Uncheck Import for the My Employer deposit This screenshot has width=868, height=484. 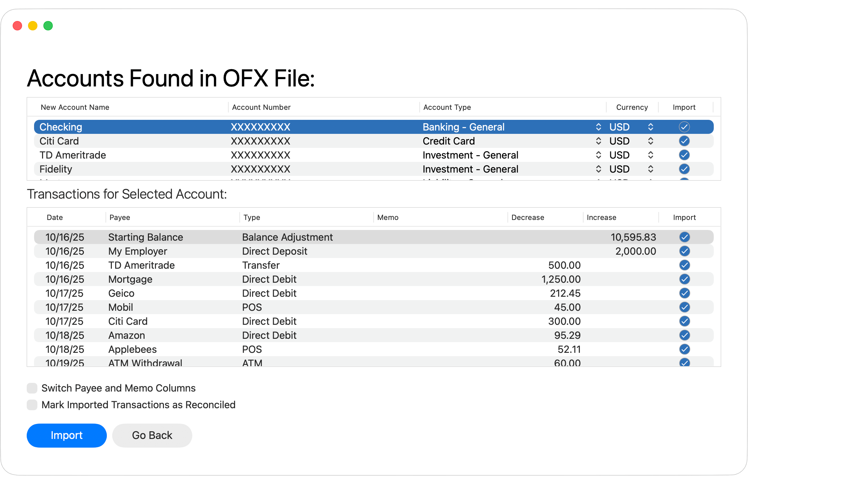[684, 251]
